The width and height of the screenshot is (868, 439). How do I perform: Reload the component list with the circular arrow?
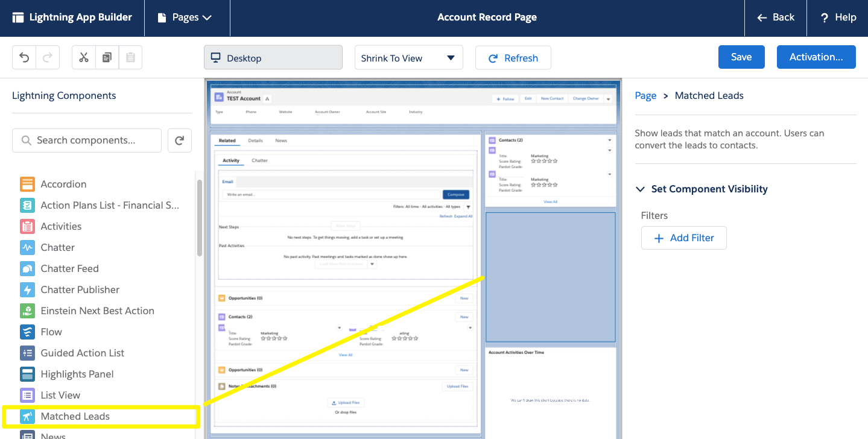(x=179, y=140)
